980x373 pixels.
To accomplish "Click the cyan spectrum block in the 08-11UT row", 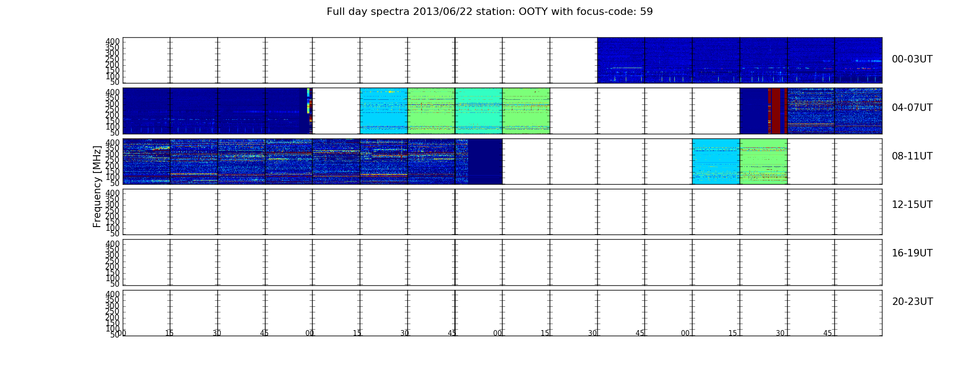I will [716, 161].
